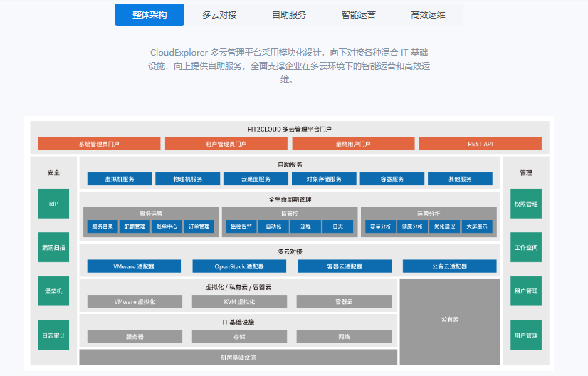Screen dimensions: 588x376
Task: Click the orange 系统管理员门户 box
Action: pos(99,144)
